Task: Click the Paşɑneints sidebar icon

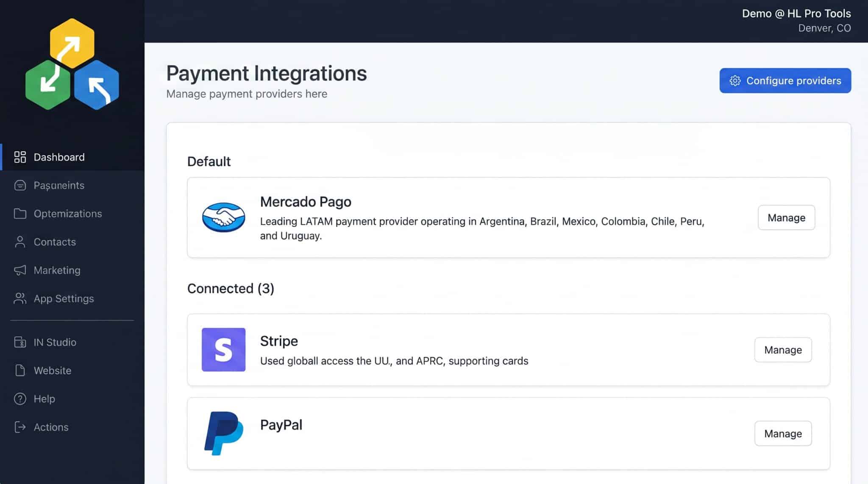Action: click(x=20, y=185)
